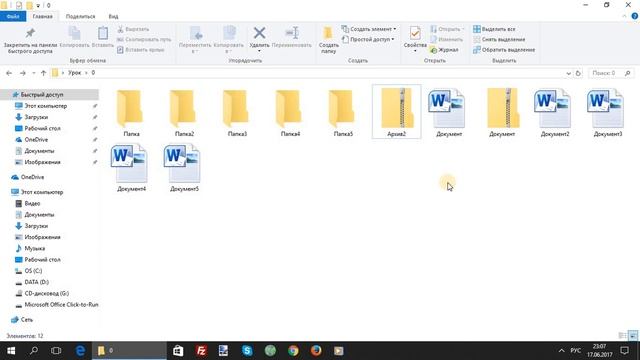Click РУС language indicator in tray

576,351
